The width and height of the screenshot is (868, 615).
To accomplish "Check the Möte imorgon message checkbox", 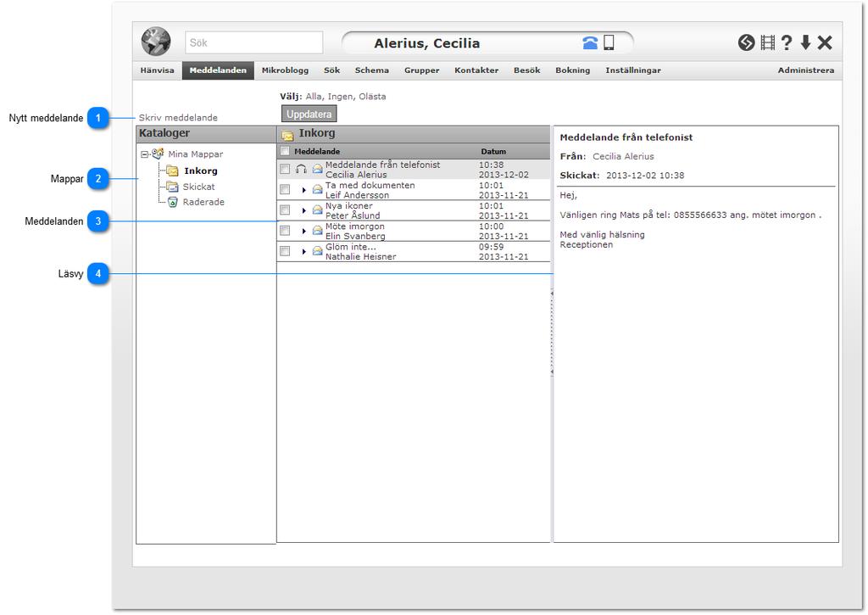I will [285, 231].
